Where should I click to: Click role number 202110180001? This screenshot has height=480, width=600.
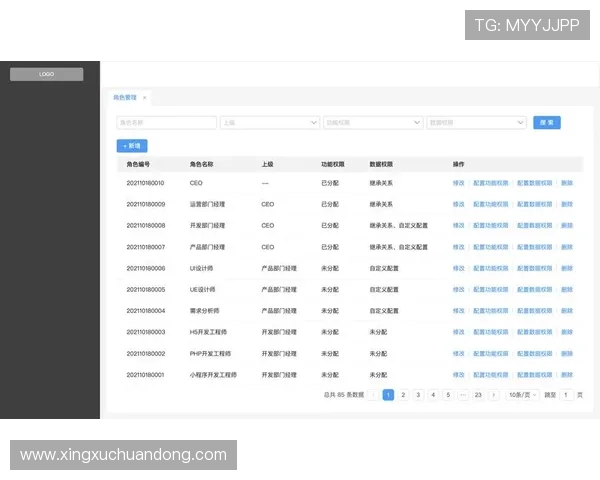(145, 375)
